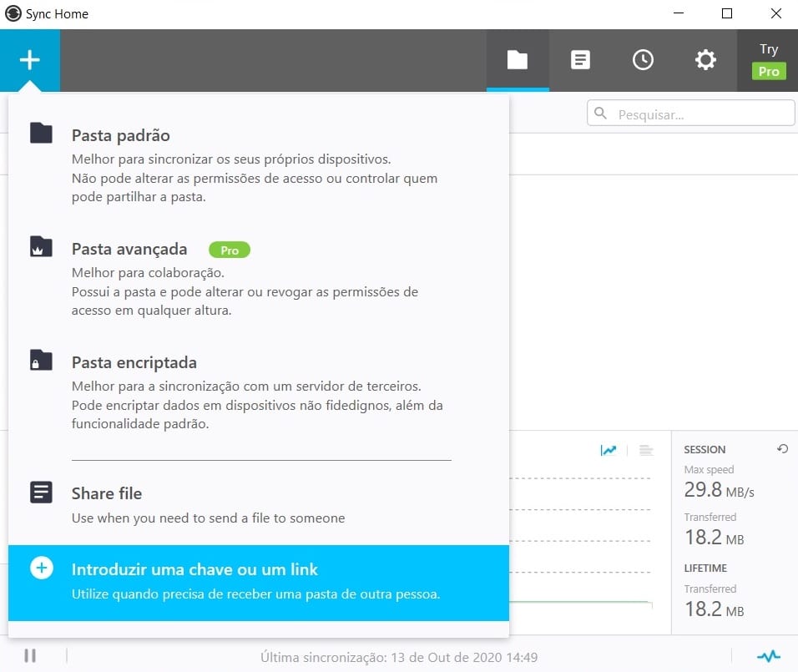This screenshot has width=798, height=672.
Task: Click the Try Pro button
Action: coord(769,60)
